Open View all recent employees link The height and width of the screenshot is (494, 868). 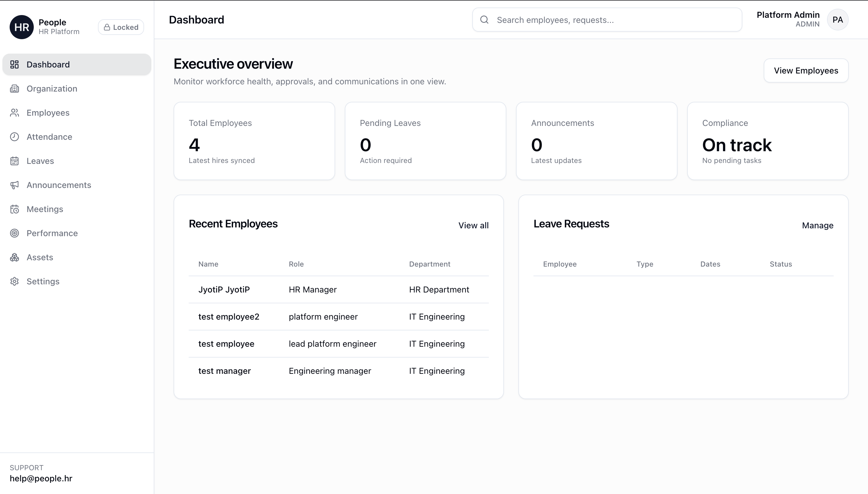473,225
